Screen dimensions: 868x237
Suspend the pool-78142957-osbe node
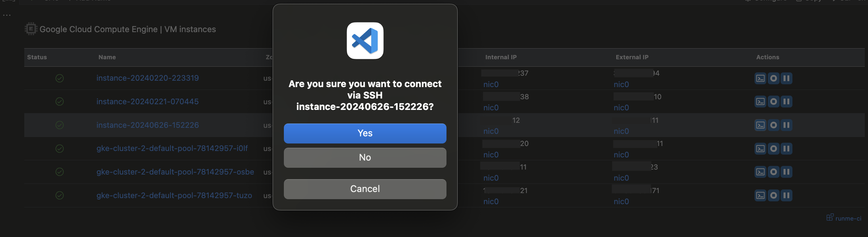(x=786, y=172)
